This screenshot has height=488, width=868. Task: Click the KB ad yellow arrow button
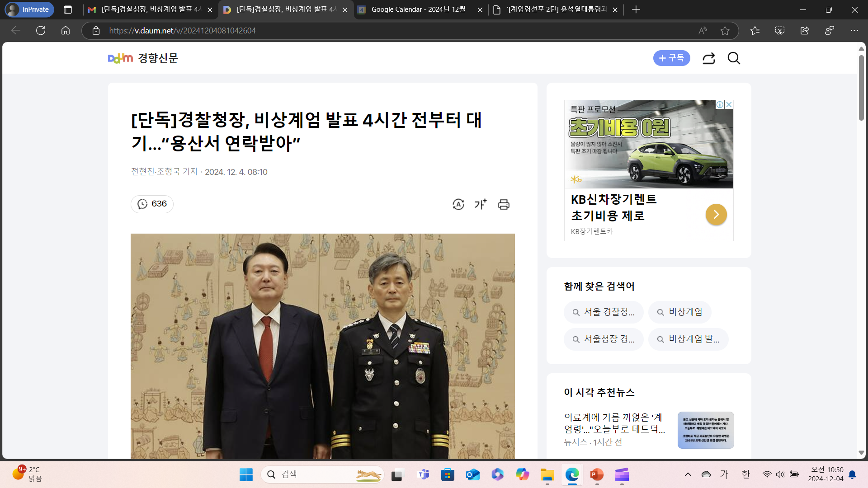tap(716, 215)
